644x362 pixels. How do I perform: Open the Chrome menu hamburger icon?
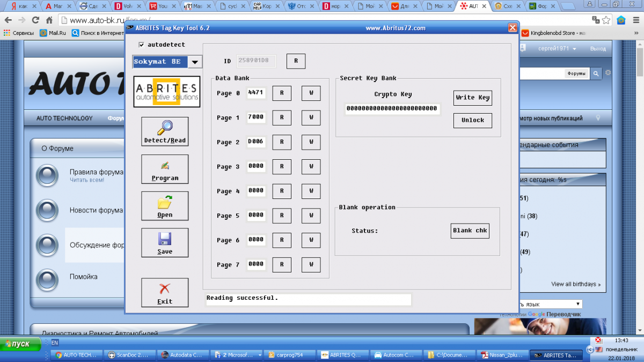click(x=635, y=20)
